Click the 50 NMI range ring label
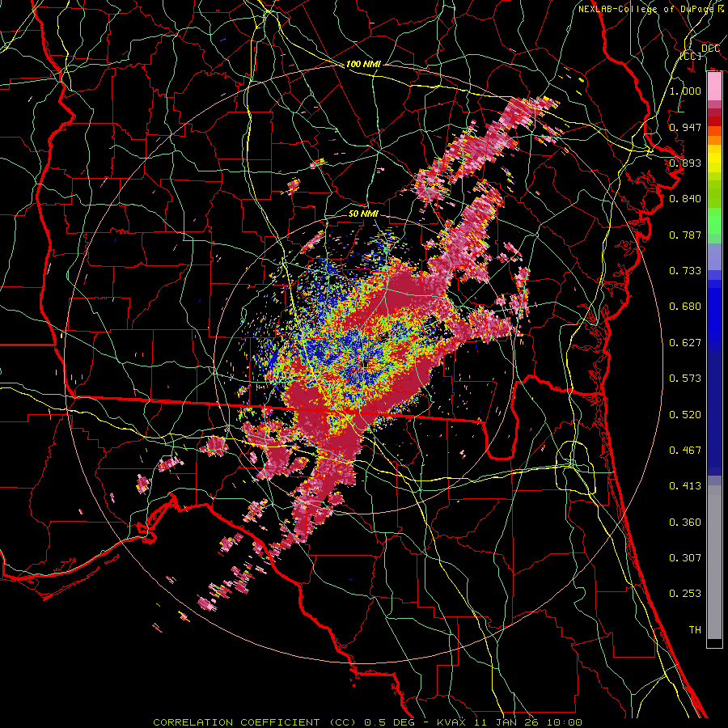 363,214
